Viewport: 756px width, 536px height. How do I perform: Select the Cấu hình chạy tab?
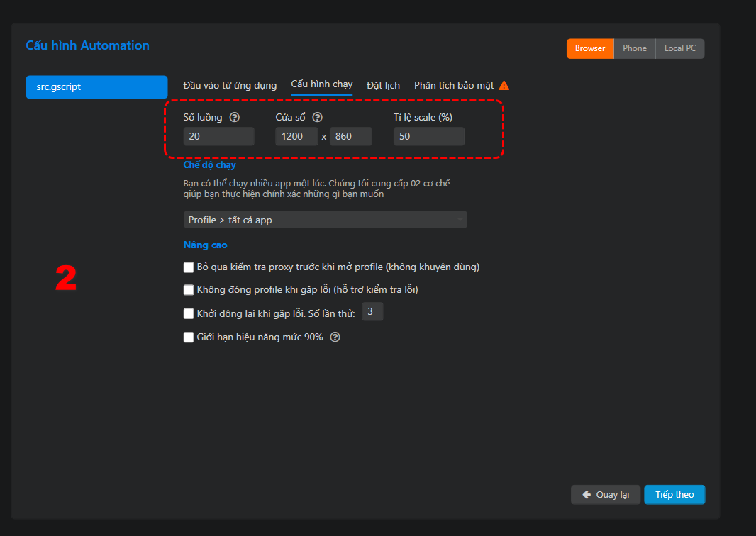click(321, 84)
